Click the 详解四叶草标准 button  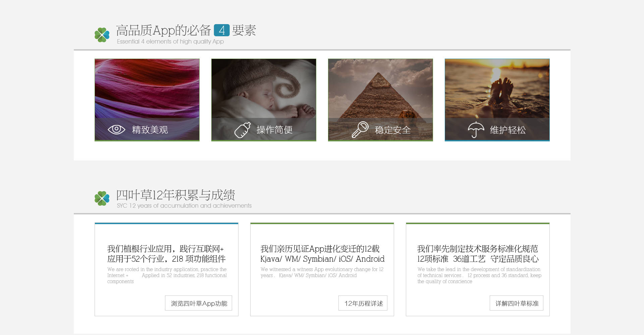point(517,303)
